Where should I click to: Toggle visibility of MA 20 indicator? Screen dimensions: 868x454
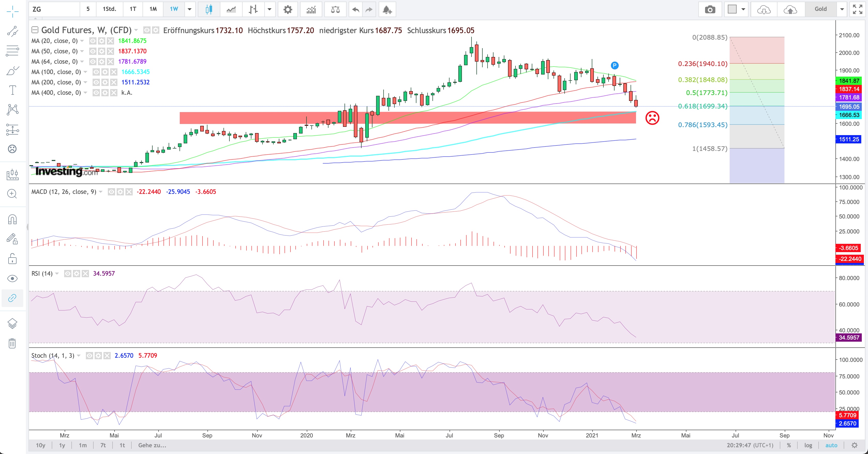pos(93,41)
